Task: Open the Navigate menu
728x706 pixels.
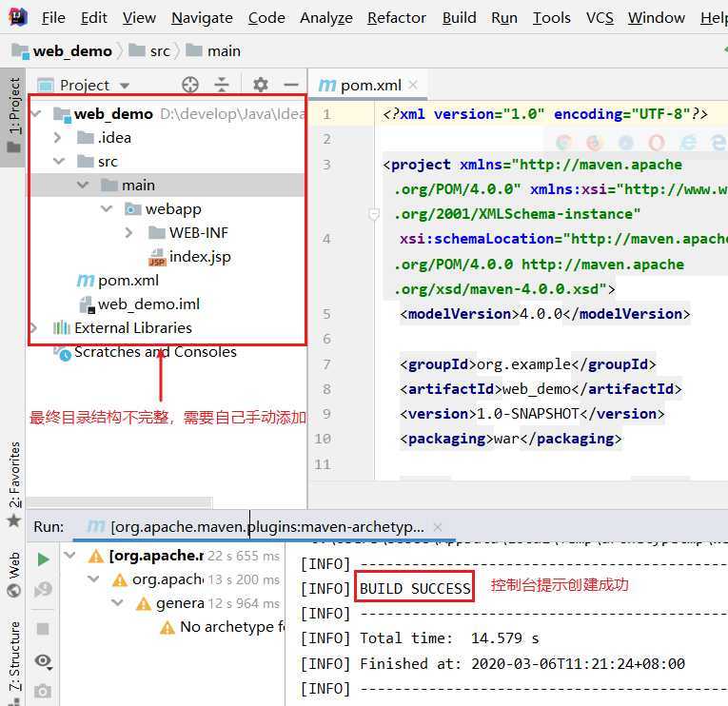Action: pos(202,18)
